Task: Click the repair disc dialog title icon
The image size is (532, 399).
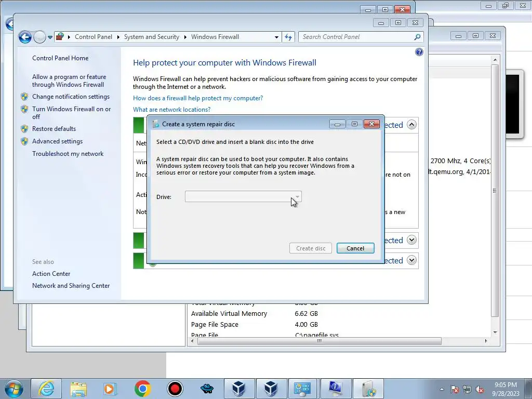Action: click(156, 124)
